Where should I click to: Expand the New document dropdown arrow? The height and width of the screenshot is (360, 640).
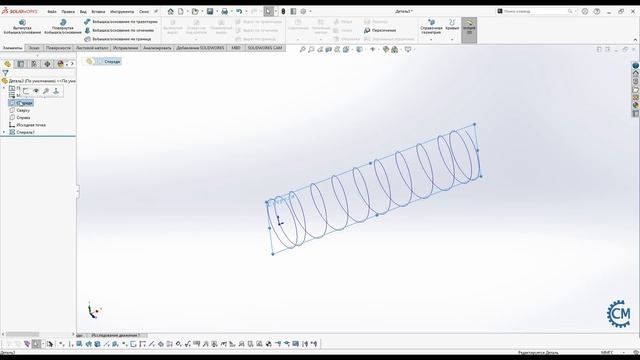point(187,11)
